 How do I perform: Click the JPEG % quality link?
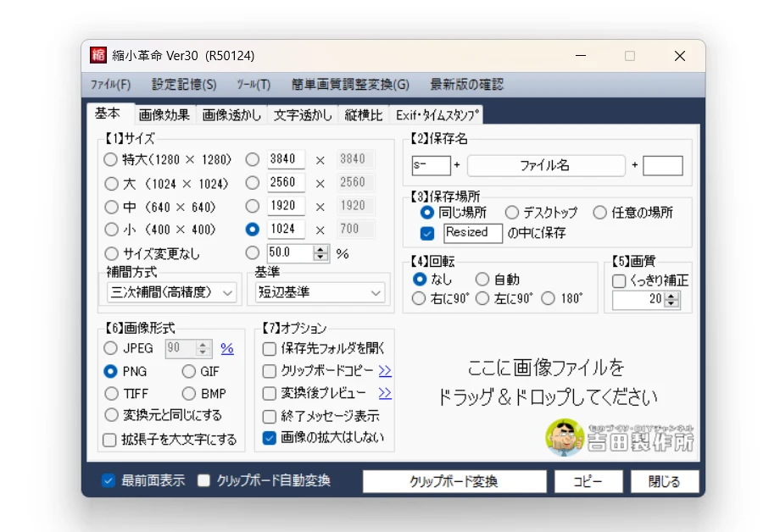point(227,348)
